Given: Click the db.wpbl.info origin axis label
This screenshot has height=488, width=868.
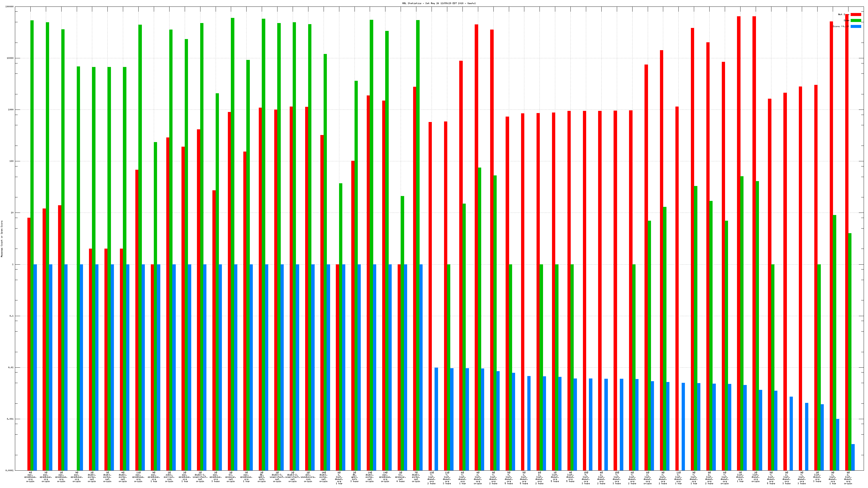Looking at the screenshot, I should point(261,477).
